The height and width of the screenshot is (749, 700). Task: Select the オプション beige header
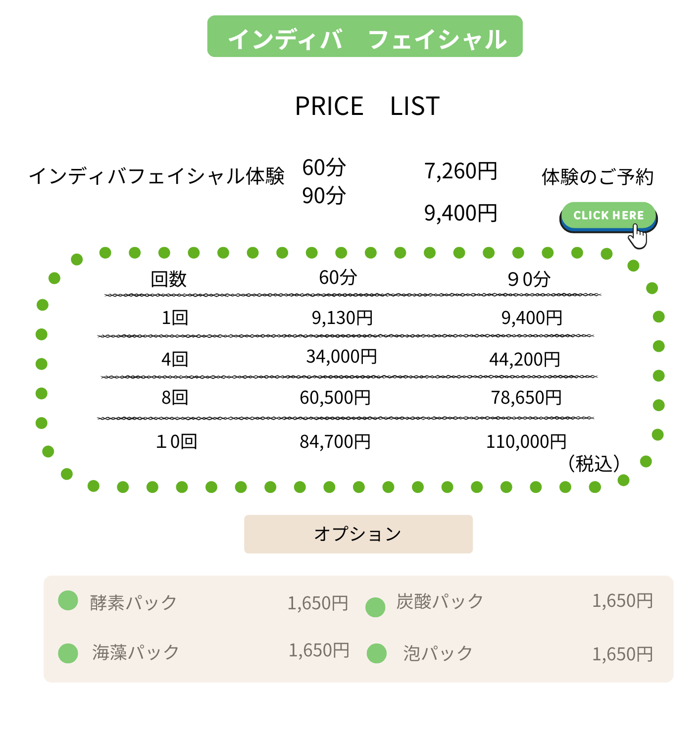pos(358,534)
